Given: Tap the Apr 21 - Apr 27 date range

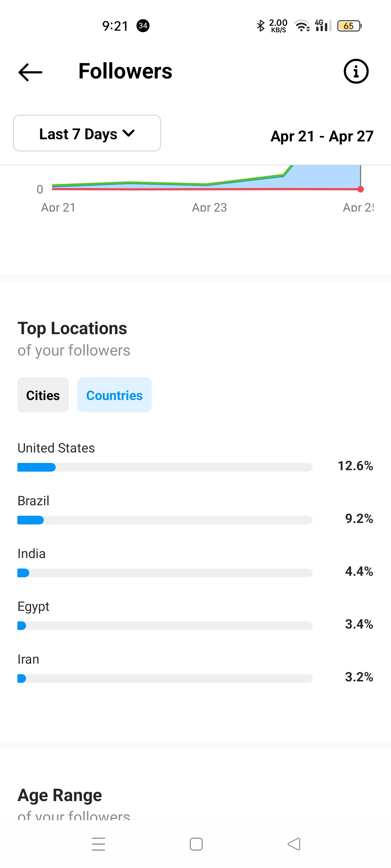Looking at the screenshot, I should click(322, 136).
